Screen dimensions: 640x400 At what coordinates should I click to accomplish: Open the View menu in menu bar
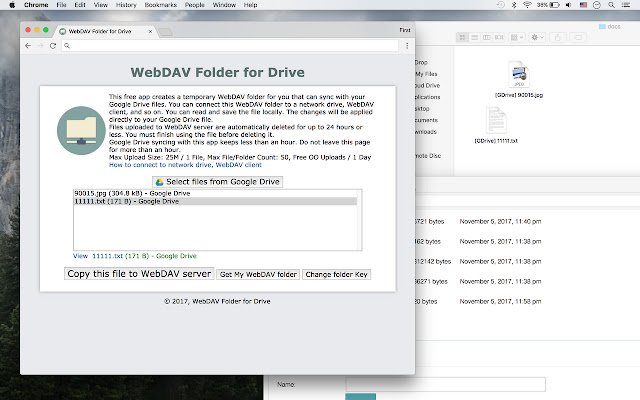point(101,5)
